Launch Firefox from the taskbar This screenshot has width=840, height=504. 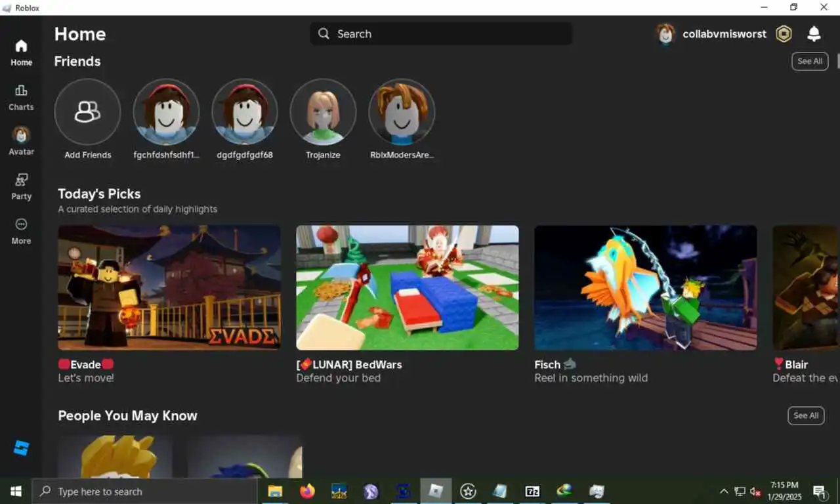tap(307, 491)
